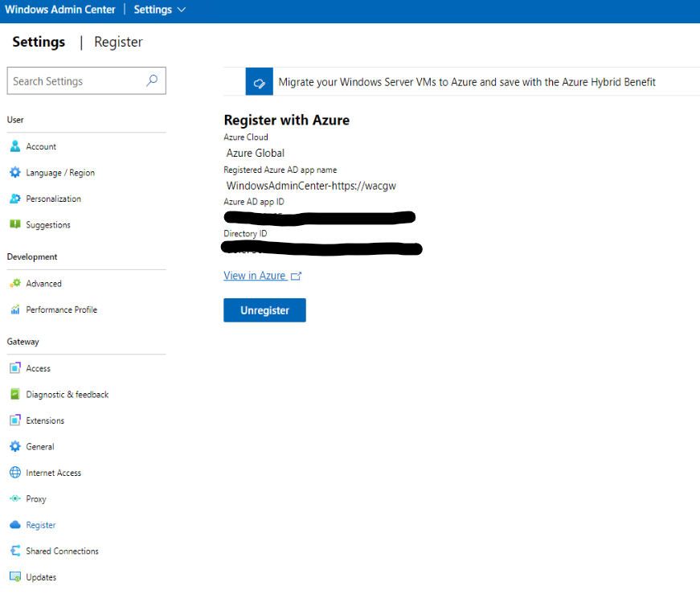Click the Performance Profile chart icon
The height and width of the screenshot is (611, 700).
(14, 310)
